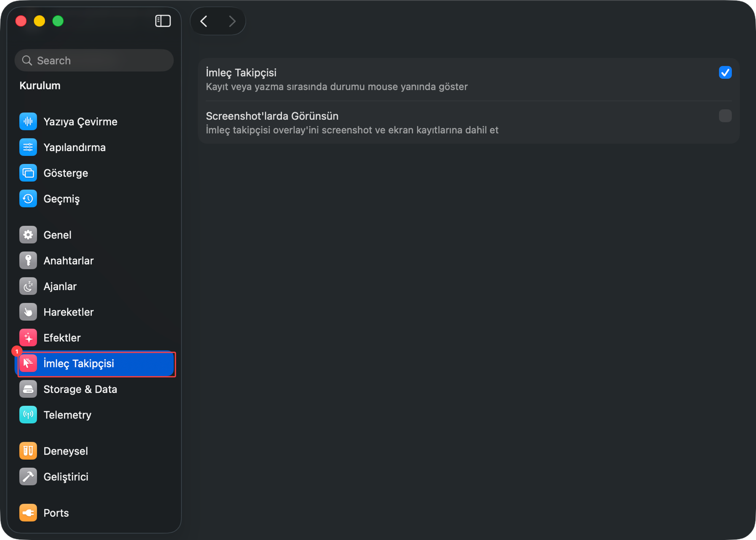
Task: Select the Yapılandırma sliders icon
Action: [28, 147]
